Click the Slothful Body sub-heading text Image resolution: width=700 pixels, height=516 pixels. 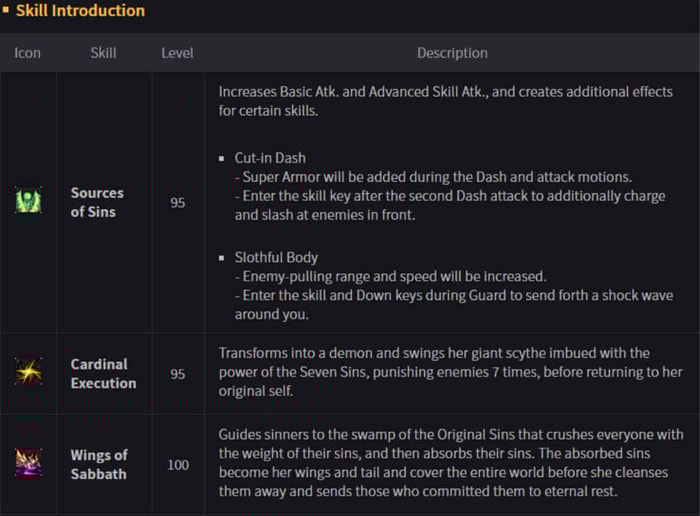point(276,258)
